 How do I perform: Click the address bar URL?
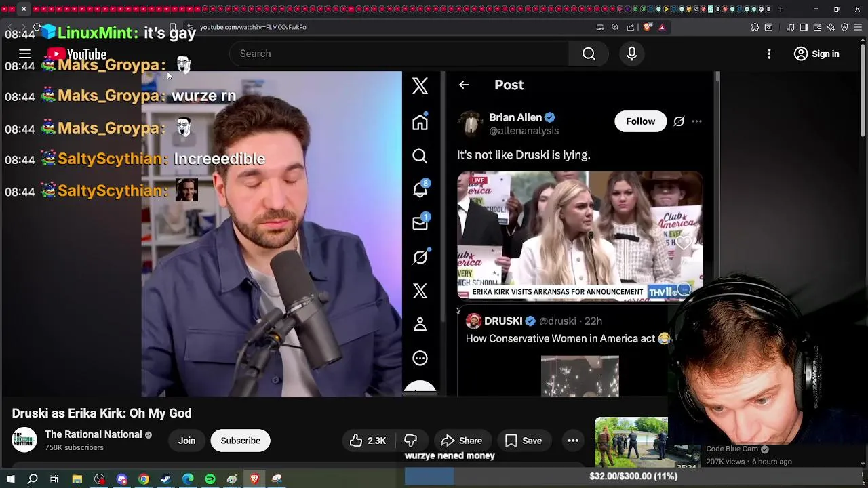[x=253, y=27]
